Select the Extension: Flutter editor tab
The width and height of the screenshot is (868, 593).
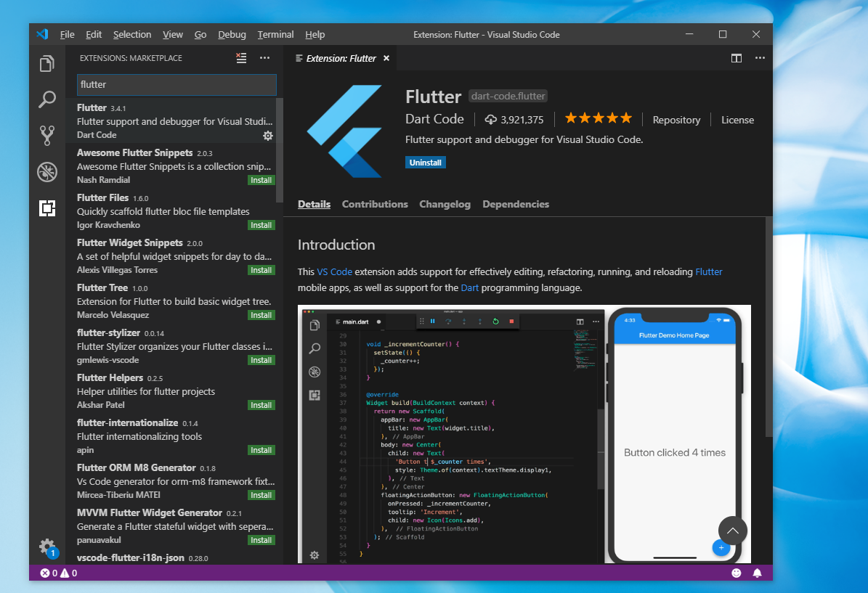coord(341,58)
